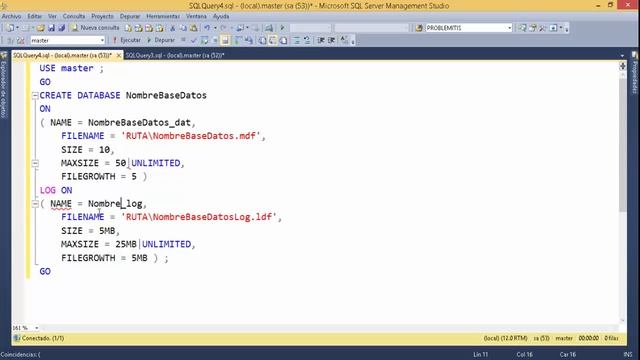Decrease indent toolbar icon

click(321, 40)
